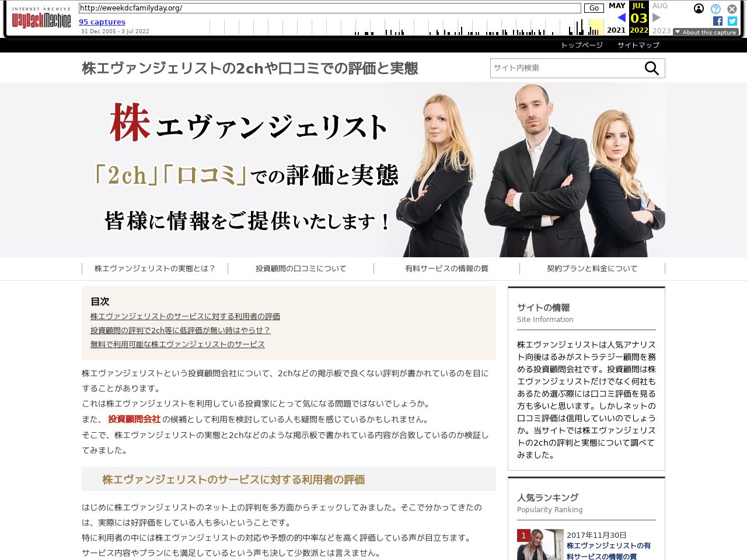Open サイトマップ in top bar
747x560 pixels.
click(638, 45)
